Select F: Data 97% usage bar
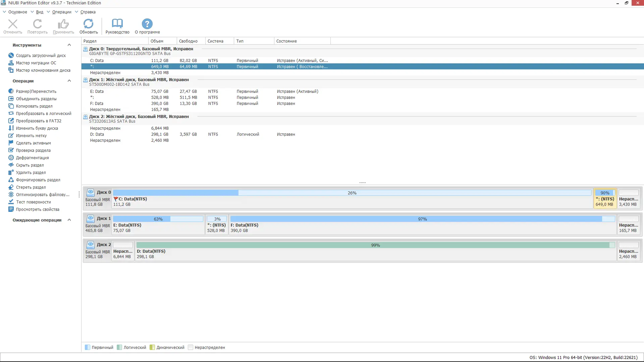Viewport: 644px width, 362px height. tap(422, 219)
